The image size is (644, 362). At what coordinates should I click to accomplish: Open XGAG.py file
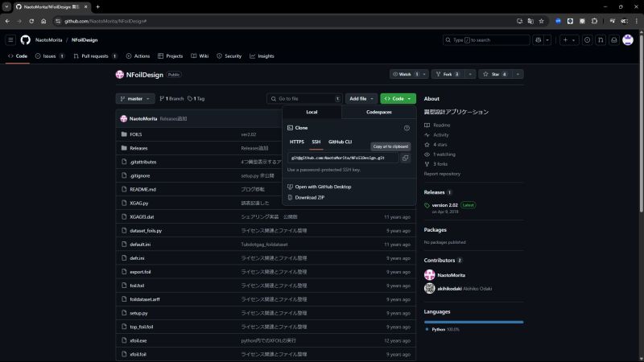(138, 204)
